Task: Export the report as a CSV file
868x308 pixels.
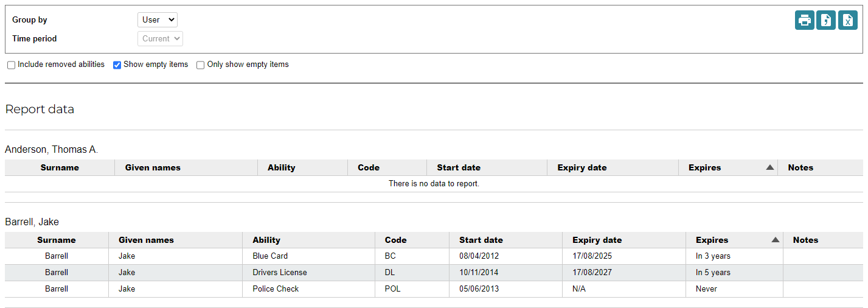Action: coord(826,20)
